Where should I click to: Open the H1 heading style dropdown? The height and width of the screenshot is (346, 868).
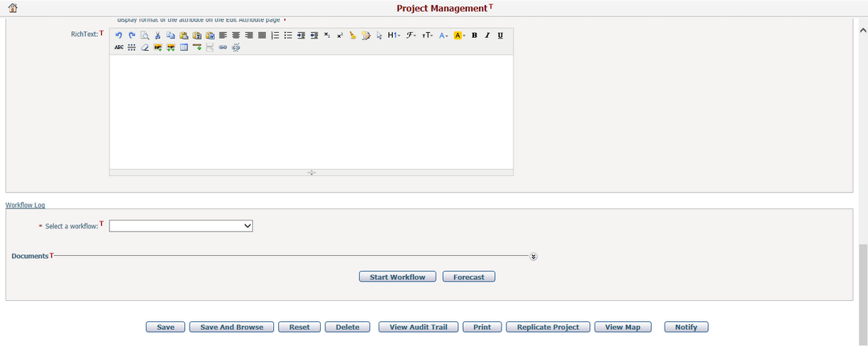[x=394, y=35]
